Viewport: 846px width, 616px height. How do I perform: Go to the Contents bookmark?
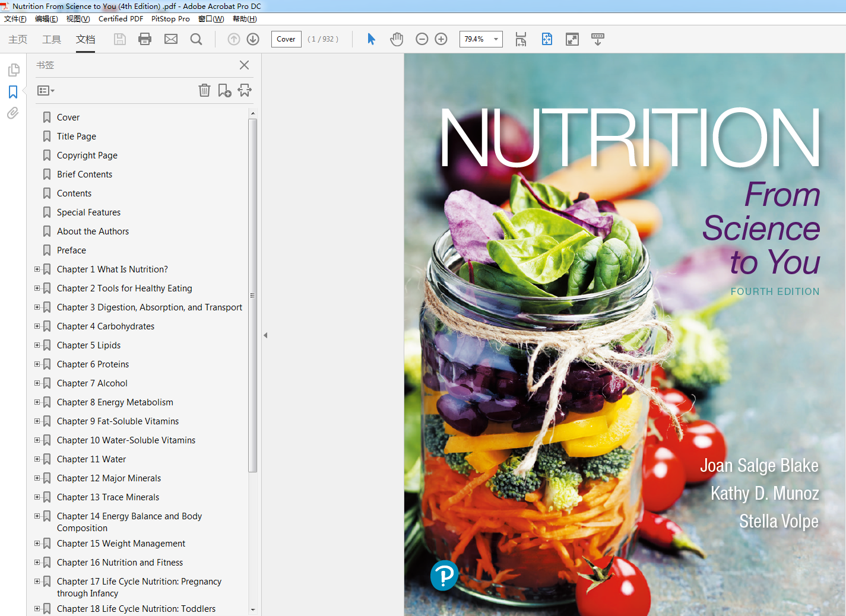pos(74,193)
